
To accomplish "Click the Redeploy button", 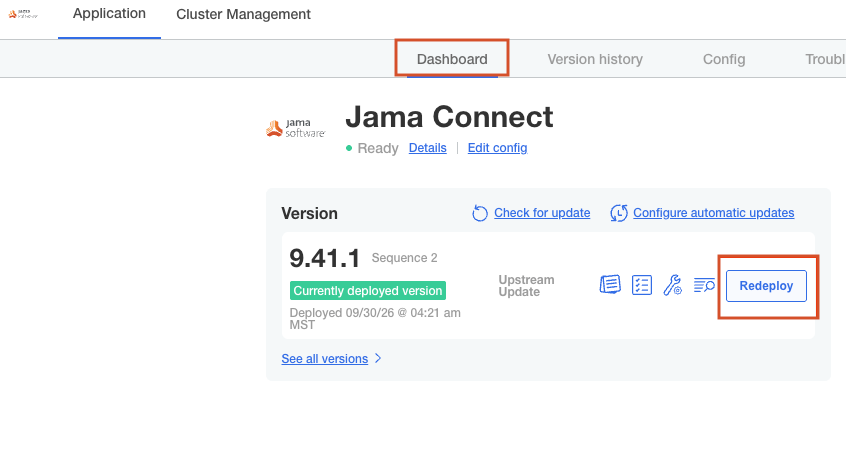I will [766, 285].
